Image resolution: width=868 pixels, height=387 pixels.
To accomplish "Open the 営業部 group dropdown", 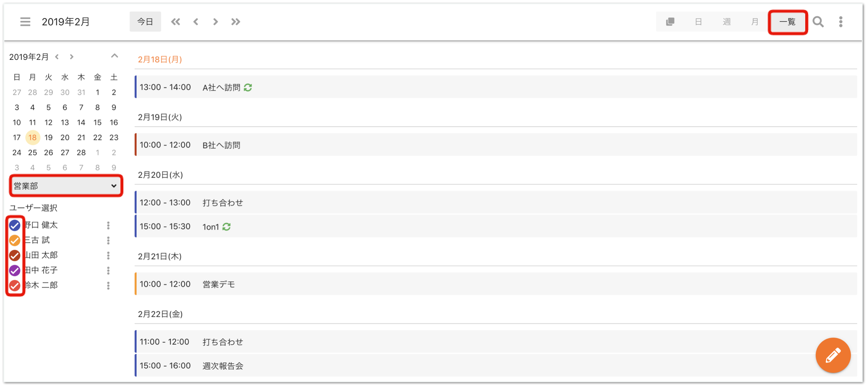I will (66, 186).
